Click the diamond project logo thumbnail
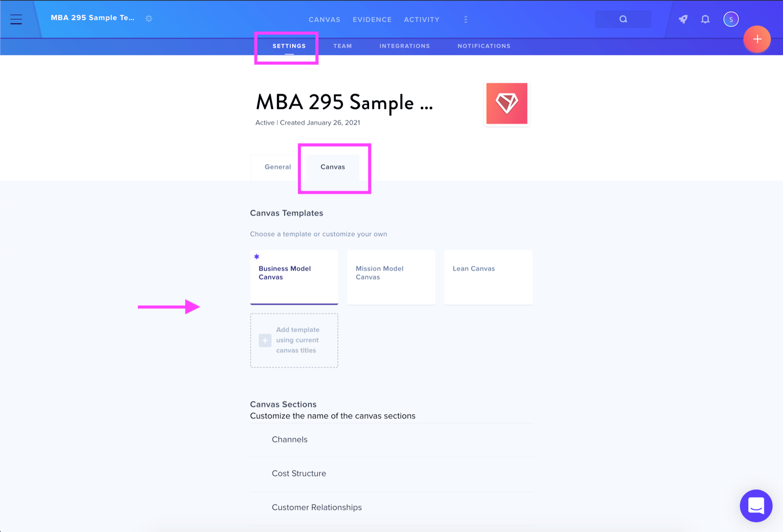 point(507,103)
